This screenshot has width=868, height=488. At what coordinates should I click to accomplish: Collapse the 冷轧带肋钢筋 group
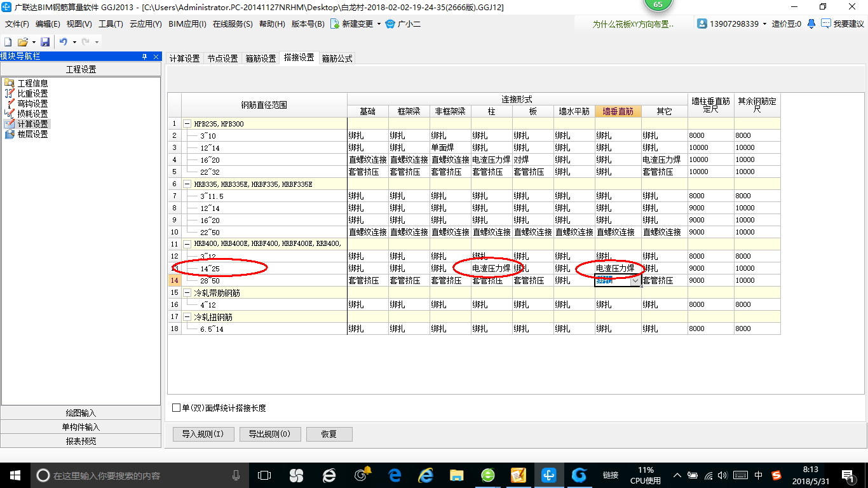click(x=187, y=293)
